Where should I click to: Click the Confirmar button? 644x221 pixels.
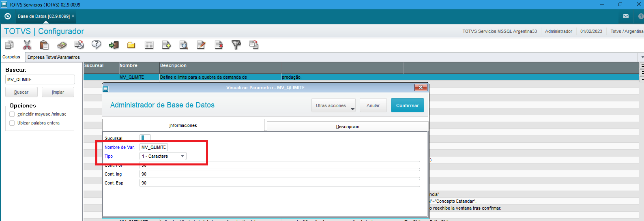(408, 105)
